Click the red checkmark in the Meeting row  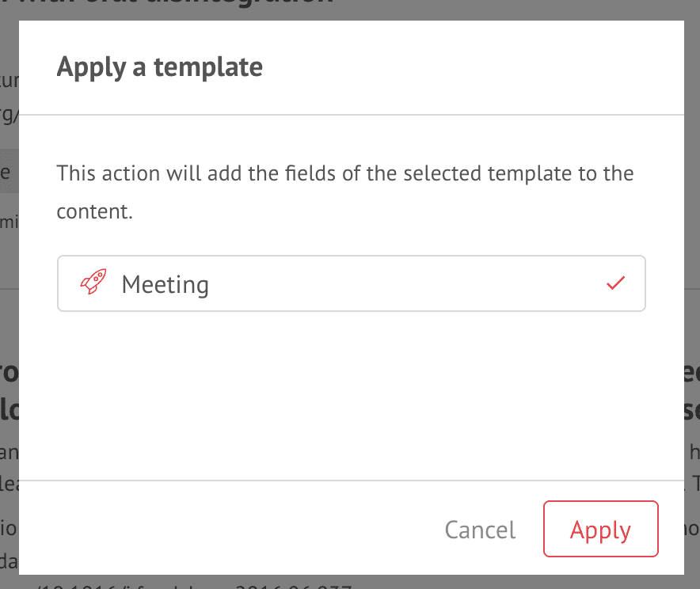click(615, 283)
